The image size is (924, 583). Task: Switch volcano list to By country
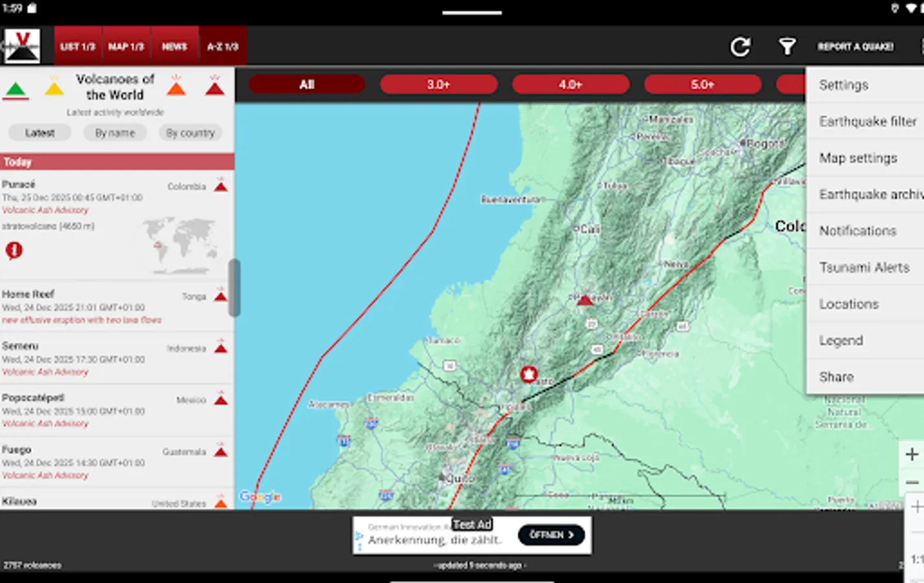190,133
